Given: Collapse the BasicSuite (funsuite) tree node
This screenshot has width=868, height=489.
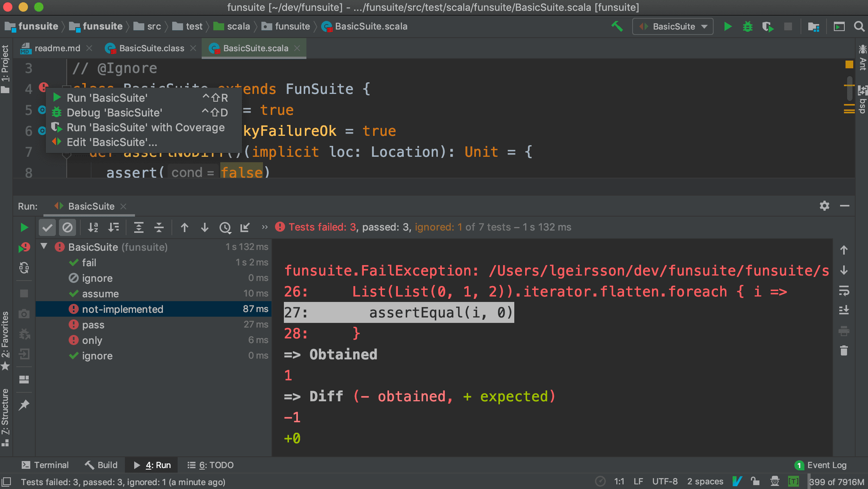Looking at the screenshot, I should (x=44, y=246).
